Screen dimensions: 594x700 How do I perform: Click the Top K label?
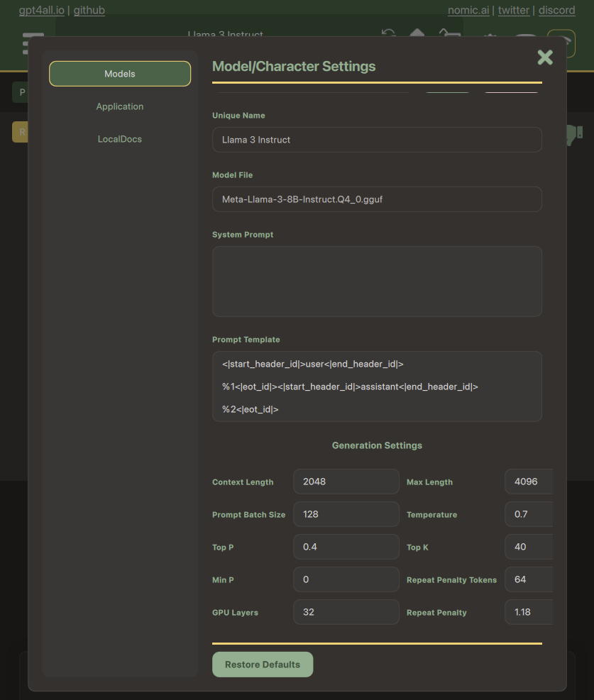(x=417, y=547)
